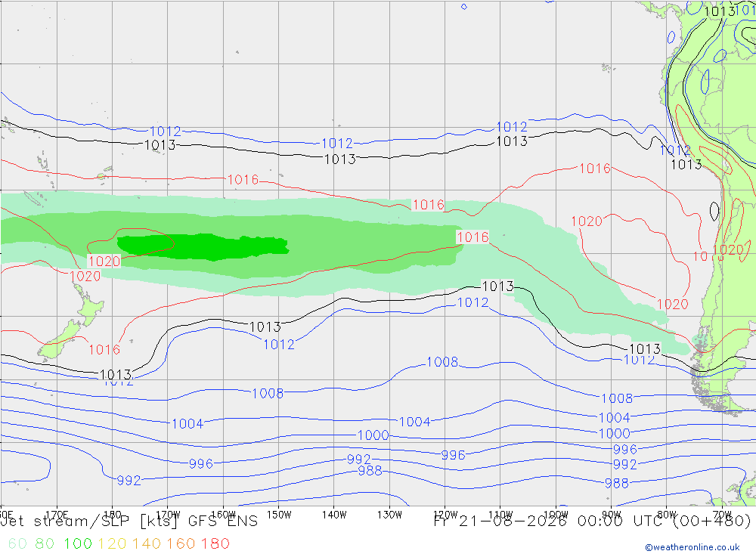The height and width of the screenshot is (554, 756).
Task: Click the 'Jet stream/SLP [kts]' title text
Action: pos(90,522)
